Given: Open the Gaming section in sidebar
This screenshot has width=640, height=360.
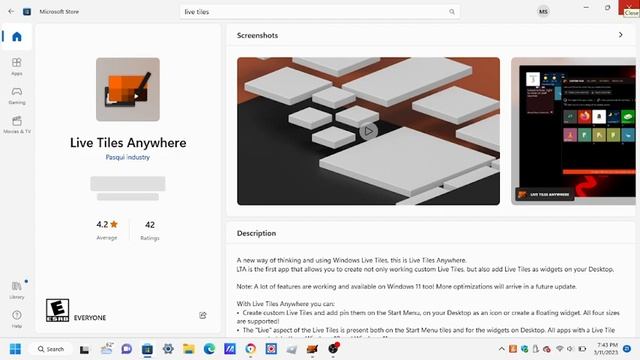Looking at the screenshot, I should (17, 96).
